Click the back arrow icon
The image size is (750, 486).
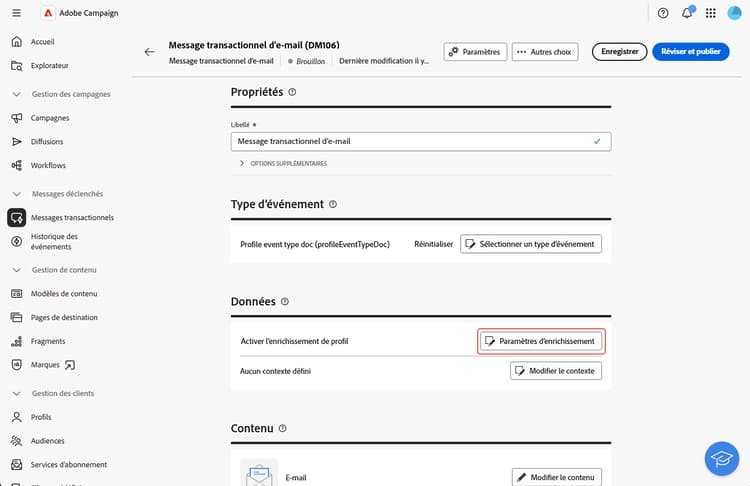click(150, 52)
